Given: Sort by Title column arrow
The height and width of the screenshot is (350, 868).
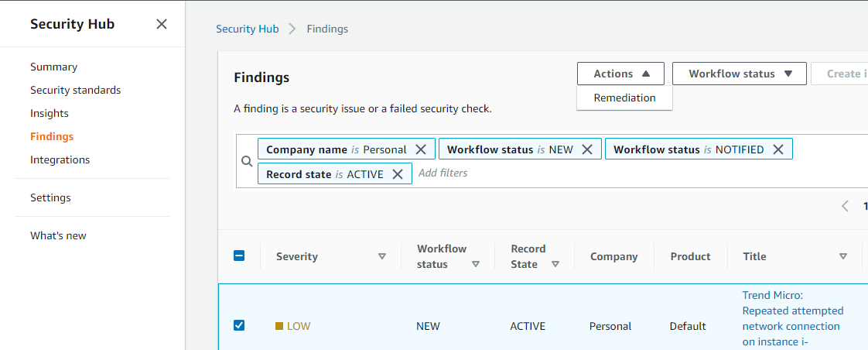Looking at the screenshot, I should click(842, 256).
